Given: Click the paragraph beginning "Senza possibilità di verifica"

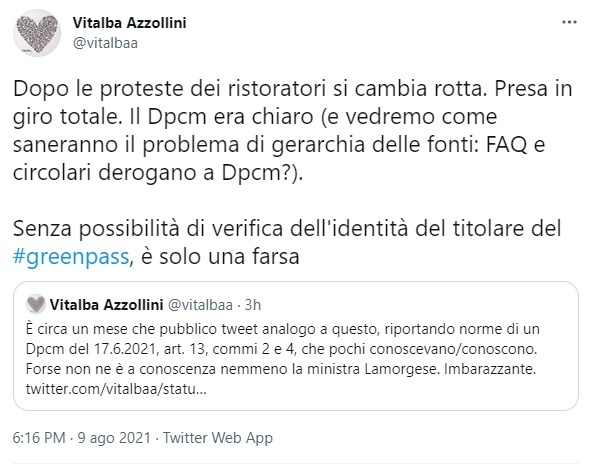Looking at the screenshot, I should pyautogui.click(x=287, y=242).
